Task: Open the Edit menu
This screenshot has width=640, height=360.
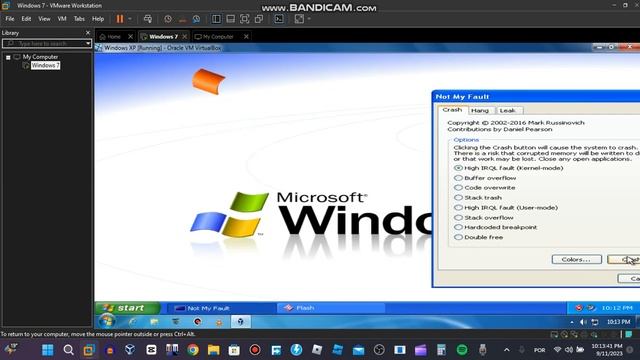Action: tap(26, 19)
